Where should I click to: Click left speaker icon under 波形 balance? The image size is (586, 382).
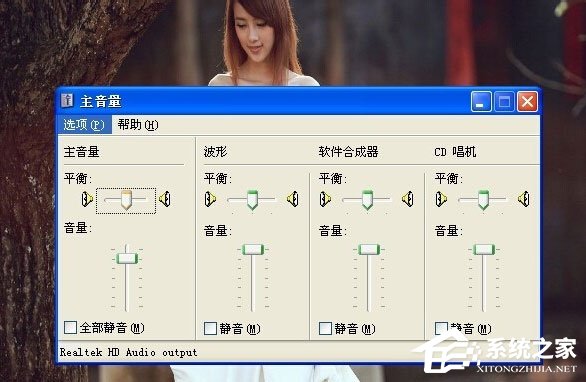pyautogui.click(x=210, y=199)
